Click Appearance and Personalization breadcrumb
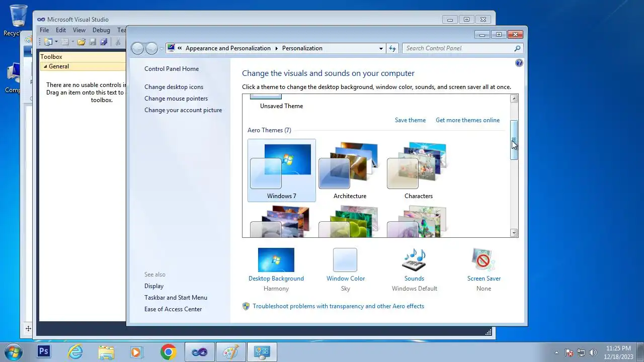The image size is (644, 362). [228, 48]
